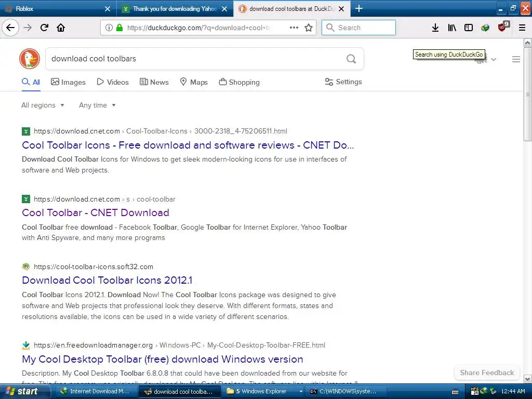Click the page vertical scrollbar thumb
This screenshot has width=532, height=399.
(x=527, y=95)
